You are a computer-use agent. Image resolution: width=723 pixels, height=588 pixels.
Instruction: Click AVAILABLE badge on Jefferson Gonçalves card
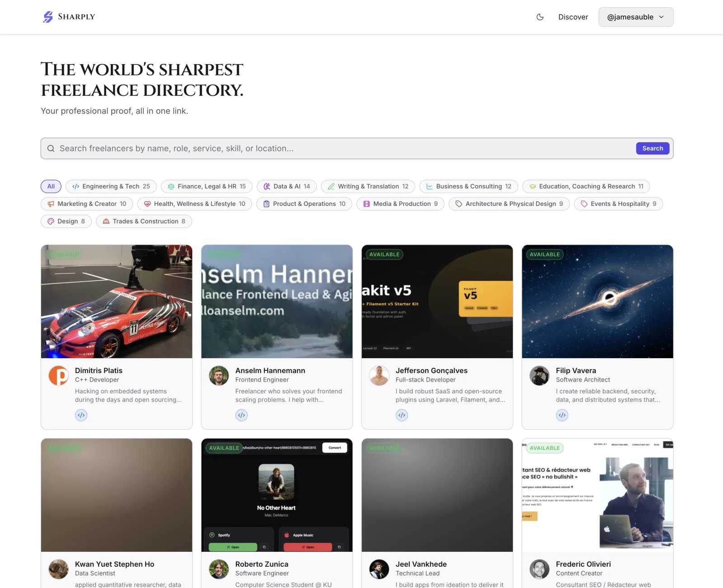[x=385, y=255]
